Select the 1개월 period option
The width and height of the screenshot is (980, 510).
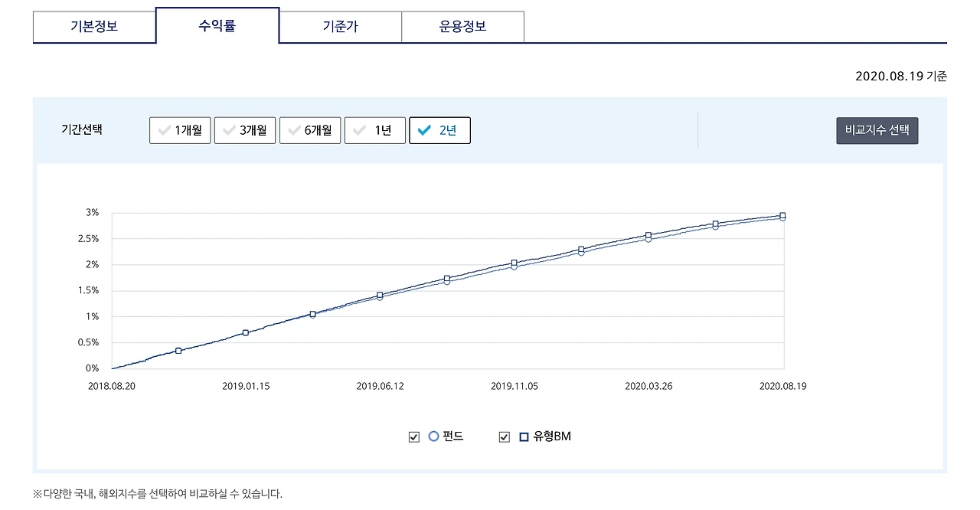180,130
